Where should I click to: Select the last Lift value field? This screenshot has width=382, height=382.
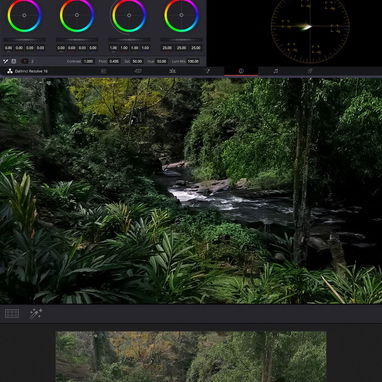tap(40, 48)
